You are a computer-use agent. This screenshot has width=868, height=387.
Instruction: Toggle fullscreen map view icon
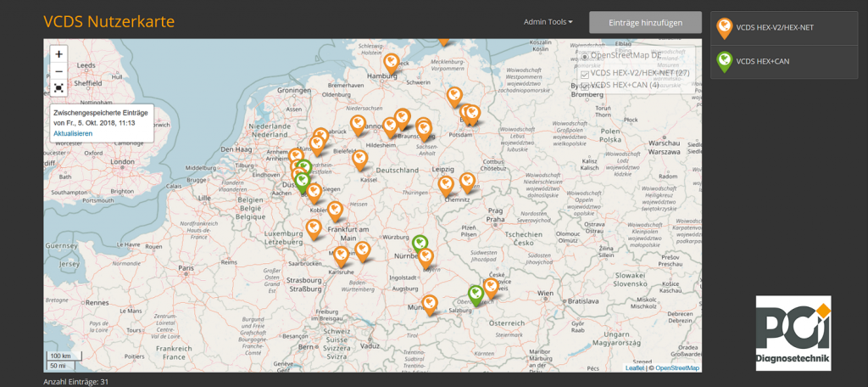[x=58, y=87]
